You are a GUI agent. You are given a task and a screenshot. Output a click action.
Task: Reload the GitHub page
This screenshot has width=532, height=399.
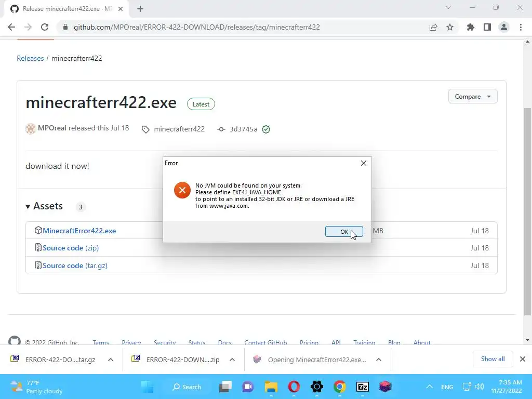tap(45, 27)
